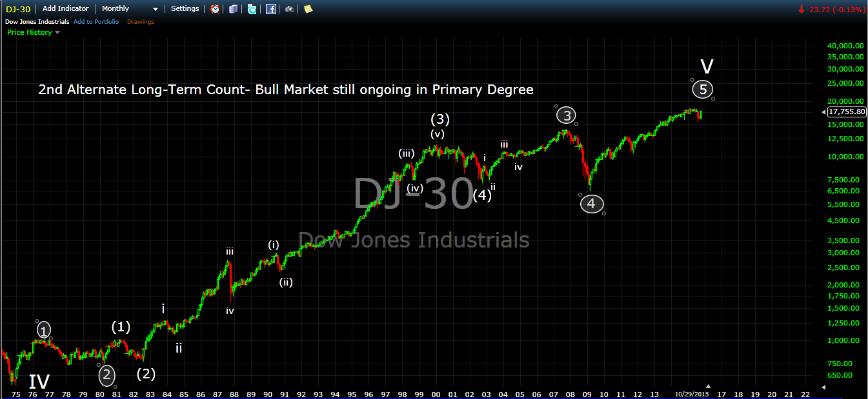Share chart via Facebook icon
This screenshot has width=868, height=399.
point(271,9)
